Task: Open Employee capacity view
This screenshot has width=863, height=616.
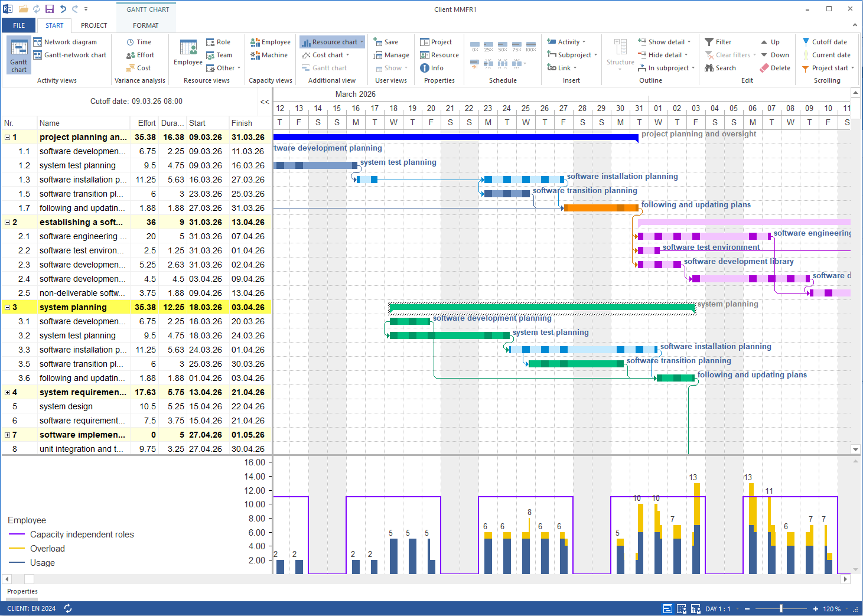Action: pyautogui.click(x=271, y=42)
